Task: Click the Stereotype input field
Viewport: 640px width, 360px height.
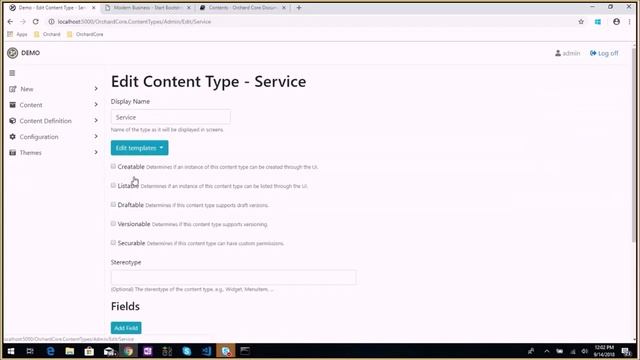Action: 233,278
